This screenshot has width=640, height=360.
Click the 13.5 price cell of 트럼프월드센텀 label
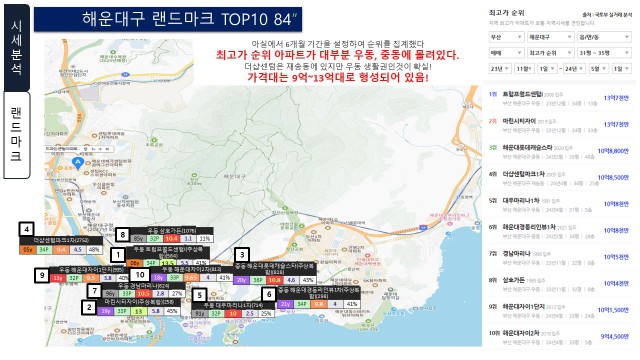(x=169, y=263)
